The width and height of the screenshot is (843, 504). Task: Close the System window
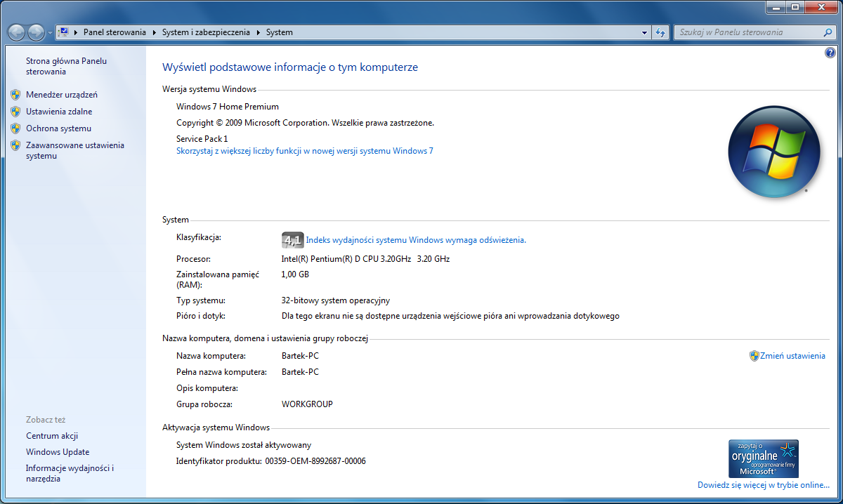821,7
